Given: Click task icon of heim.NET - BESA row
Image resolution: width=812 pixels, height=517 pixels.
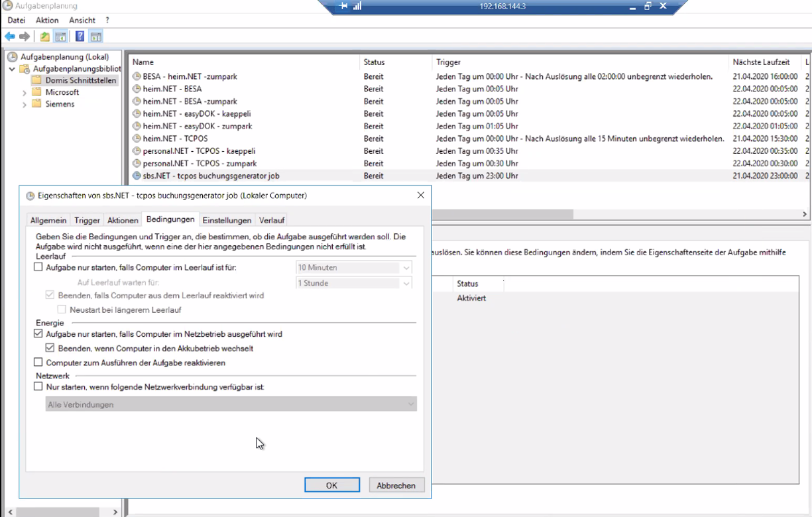Looking at the screenshot, I should (137, 89).
